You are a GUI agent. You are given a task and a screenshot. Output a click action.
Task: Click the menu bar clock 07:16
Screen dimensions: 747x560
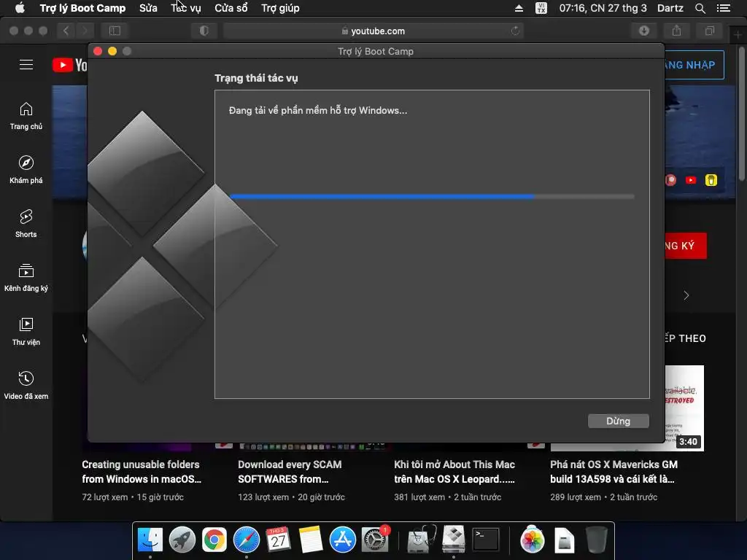click(603, 8)
